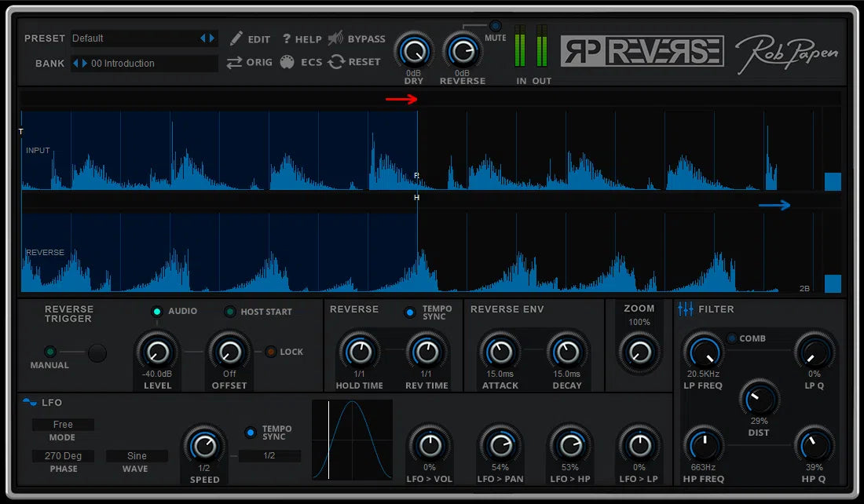Bypass the plugin via the speaker icon

336,38
